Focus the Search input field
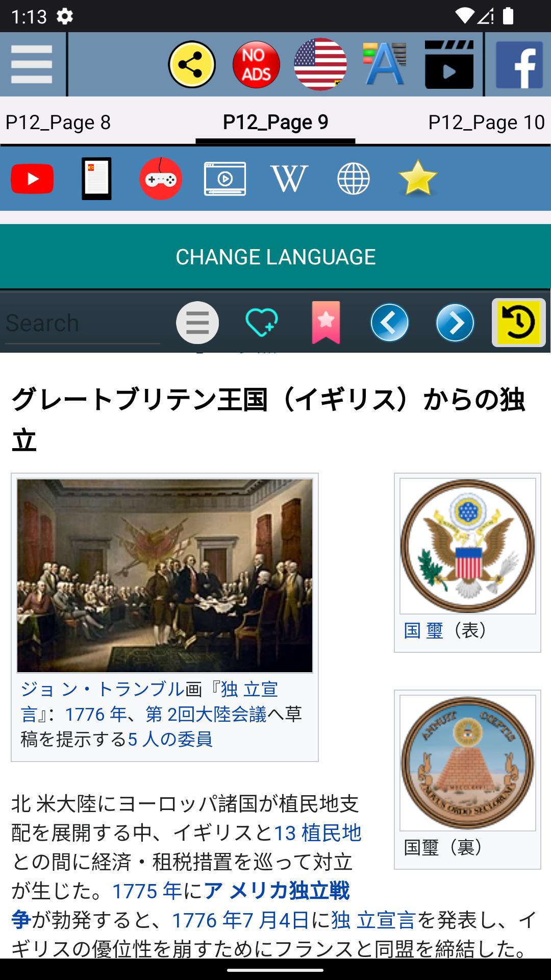 coord(83,323)
